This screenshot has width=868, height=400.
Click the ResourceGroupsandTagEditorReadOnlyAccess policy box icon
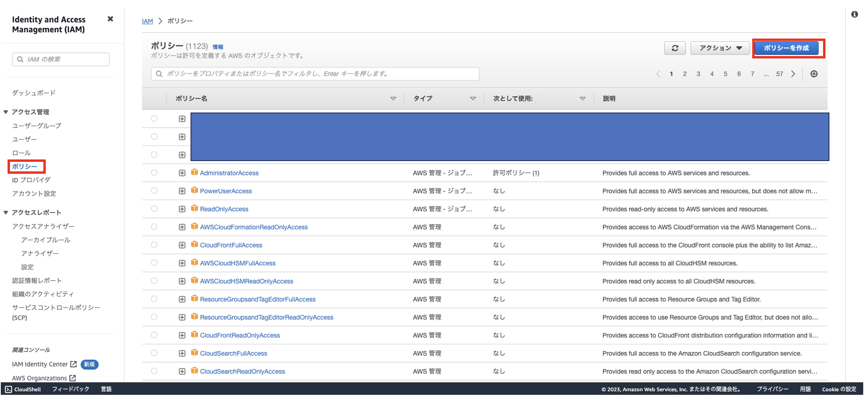pos(195,317)
